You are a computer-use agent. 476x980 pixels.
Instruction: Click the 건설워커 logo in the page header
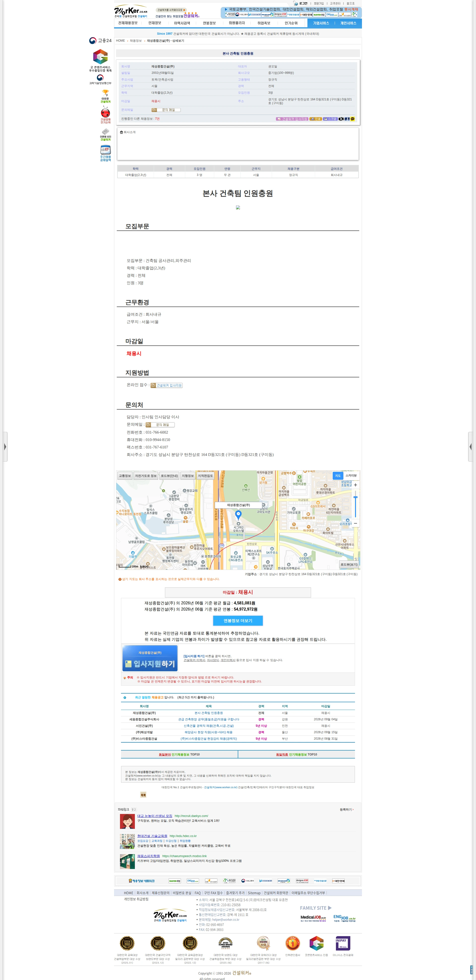[x=131, y=11]
